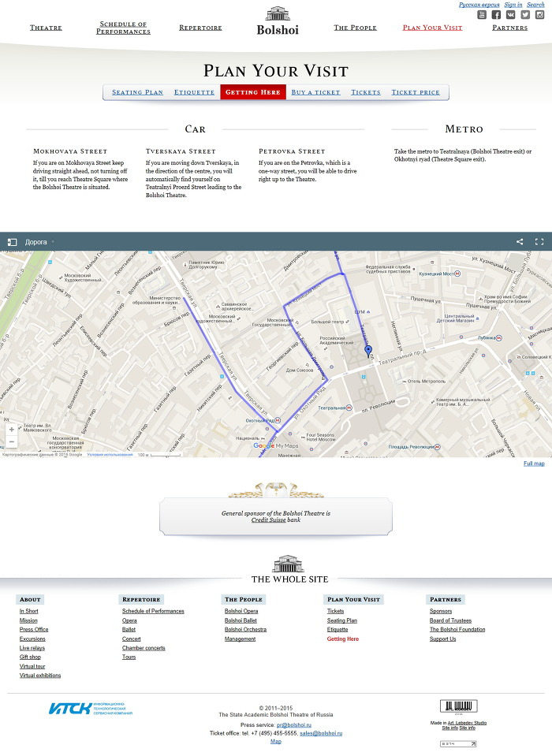Screen dimensions: 552x756
Task: Click the ITSK company logo in footer
Action: [x=90, y=708]
